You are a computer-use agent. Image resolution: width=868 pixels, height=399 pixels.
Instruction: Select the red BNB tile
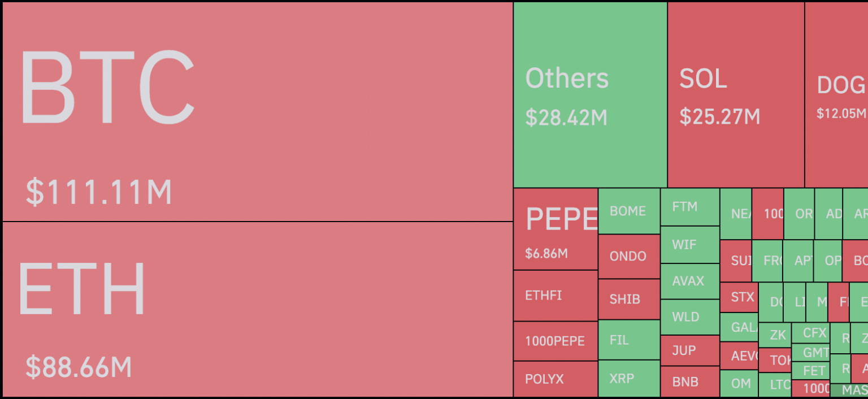point(689,381)
